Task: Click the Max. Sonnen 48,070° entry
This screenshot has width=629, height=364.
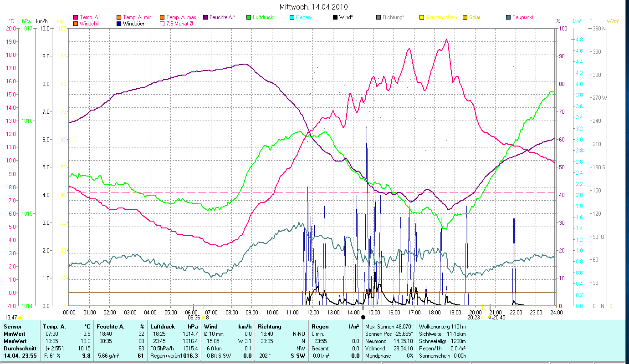Action: click(389, 327)
